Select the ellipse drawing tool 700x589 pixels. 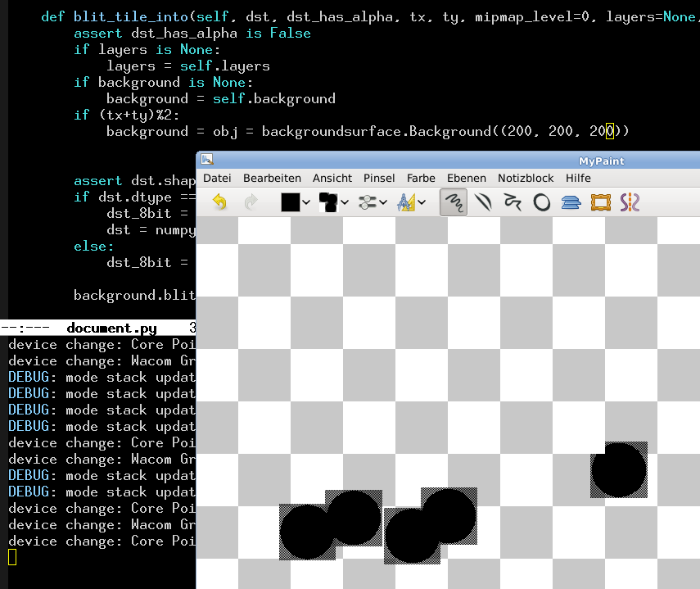click(x=541, y=202)
